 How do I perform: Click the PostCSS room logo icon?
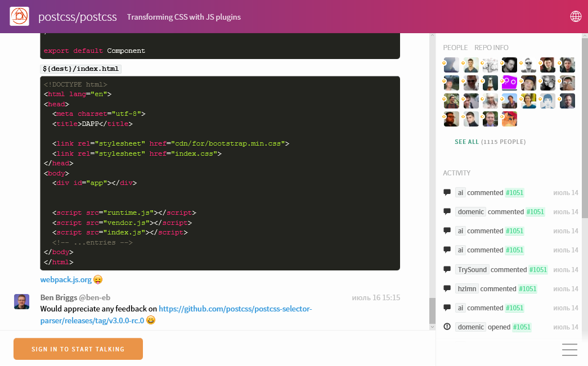[20, 16]
